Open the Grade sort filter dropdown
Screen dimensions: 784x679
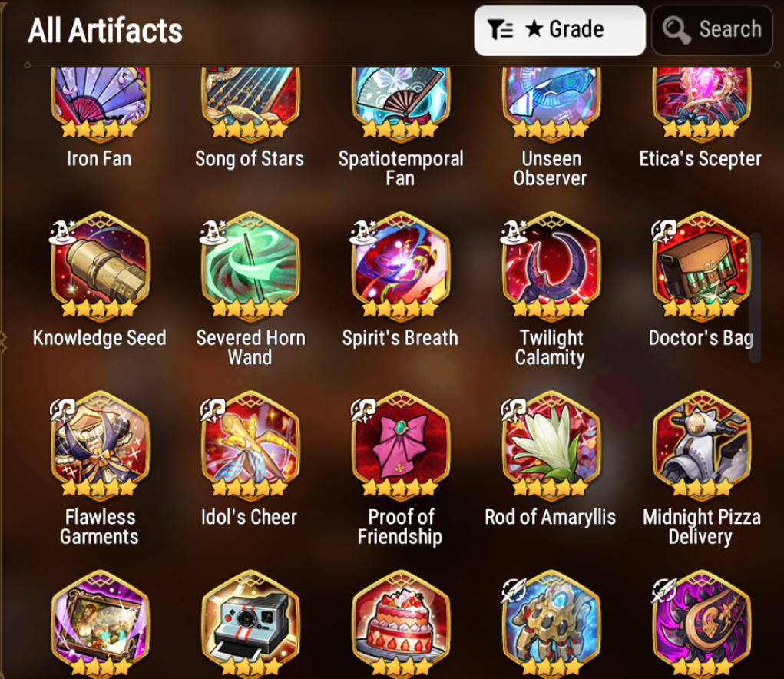(x=560, y=30)
